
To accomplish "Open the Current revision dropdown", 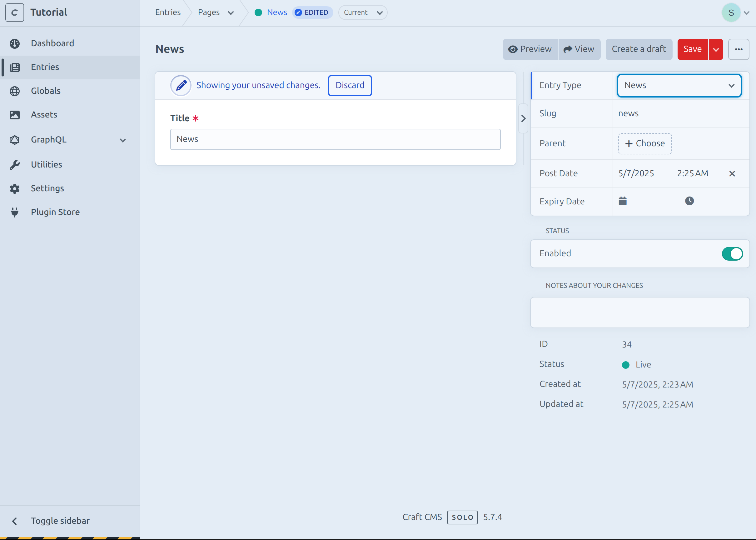I will click(380, 12).
